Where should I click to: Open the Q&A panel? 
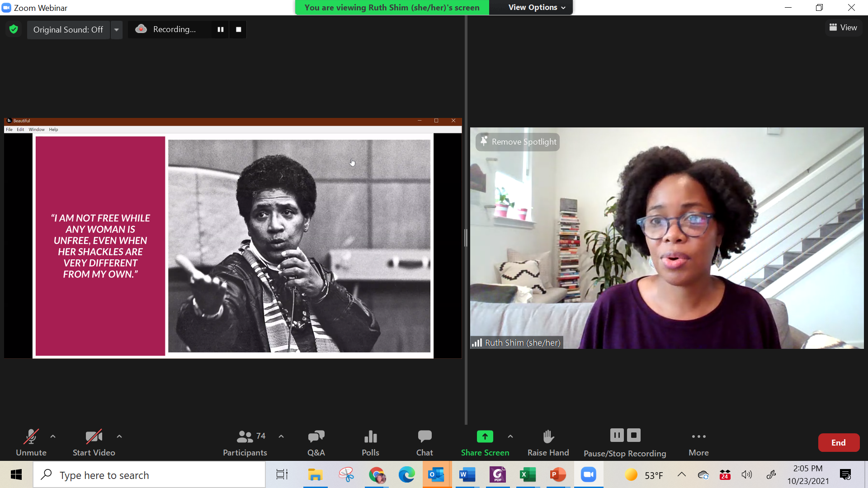pos(316,437)
